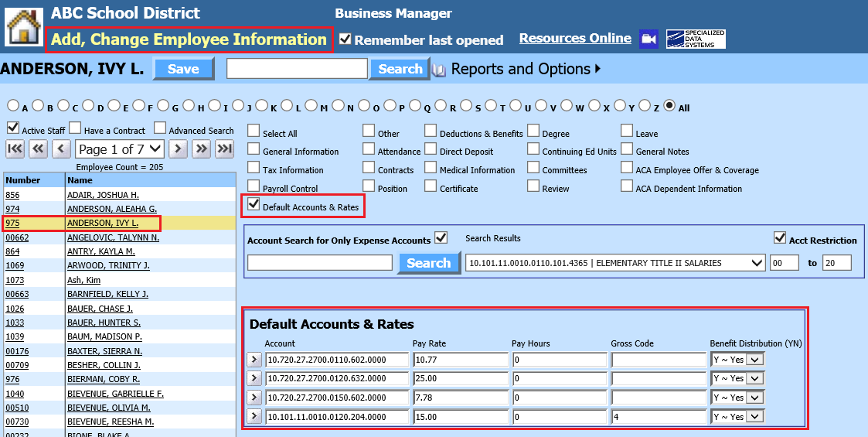Click the video camera icon
The width and height of the screenshot is (868, 437).
click(648, 39)
